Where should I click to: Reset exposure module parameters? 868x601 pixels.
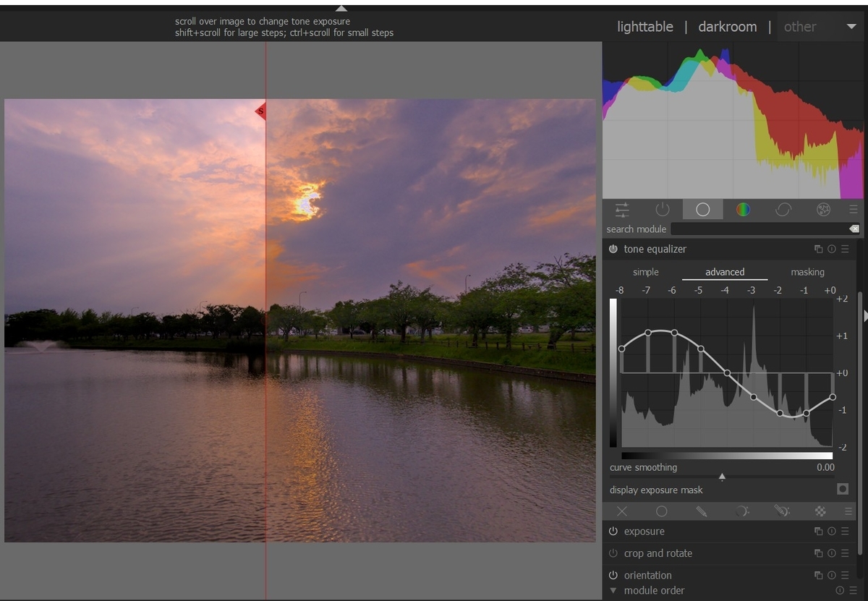(x=831, y=532)
